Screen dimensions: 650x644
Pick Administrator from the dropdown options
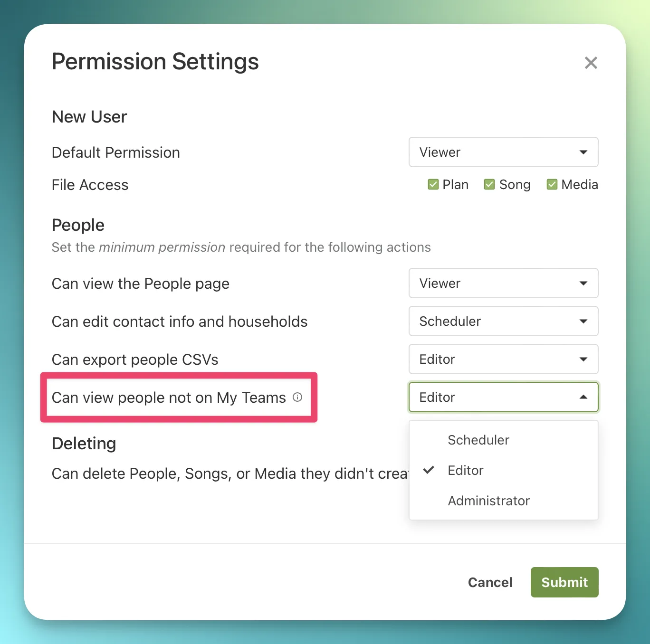(488, 501)
